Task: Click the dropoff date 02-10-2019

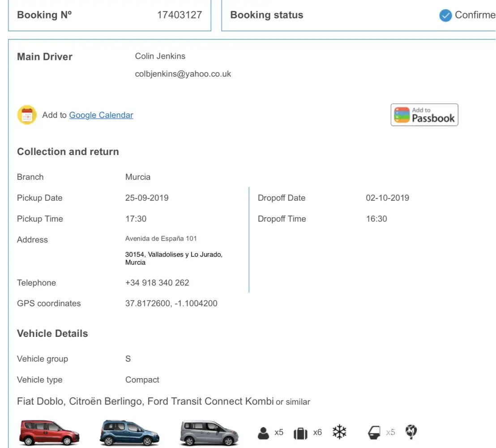Action: pos(388,198)
